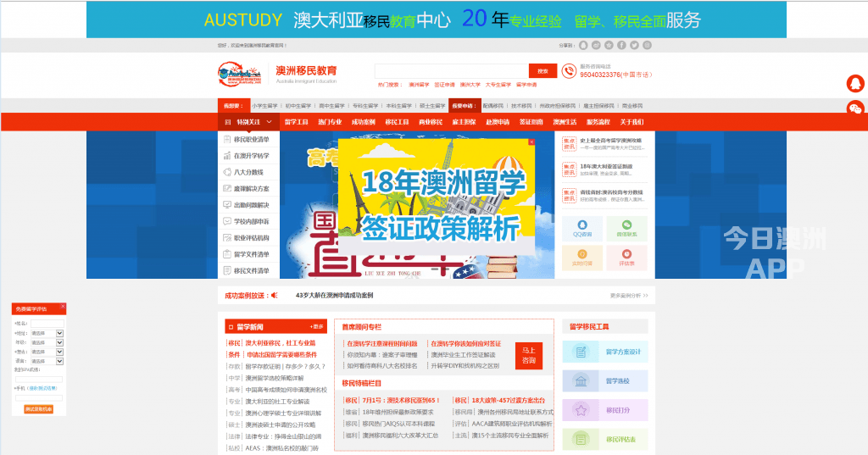Viewport: 868px width, 455px height.
Task: Click the QQ咨询 icon tile
Action: [x=582, y=227]
